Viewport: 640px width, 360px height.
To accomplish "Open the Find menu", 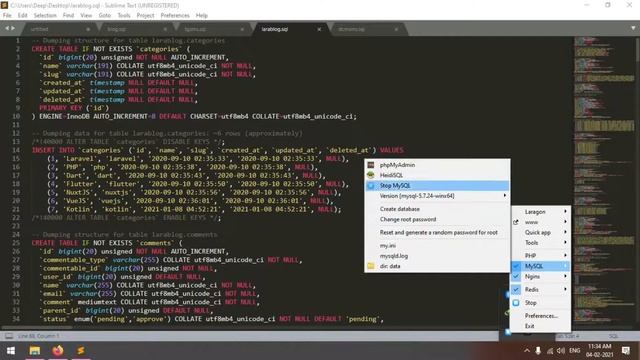I will (68, 16).
